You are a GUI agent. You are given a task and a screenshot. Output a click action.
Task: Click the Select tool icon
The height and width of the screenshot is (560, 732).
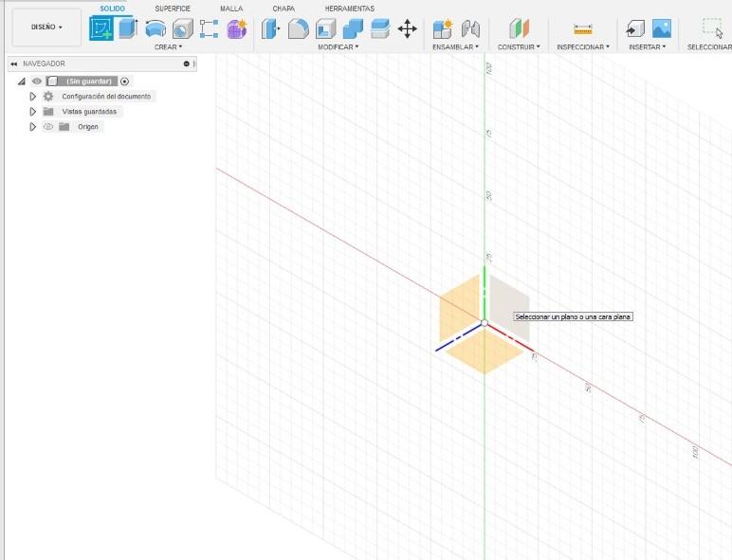coord(713,28)
